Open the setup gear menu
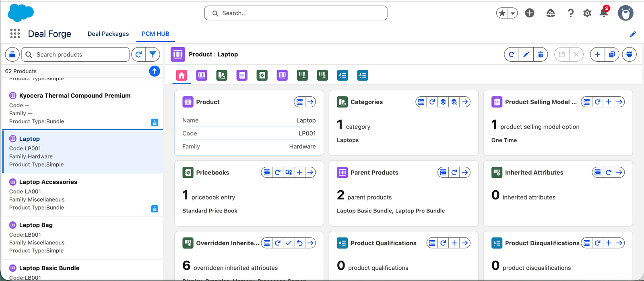The width and height of the screenshot is (644, 281). (x=587, y=13)
